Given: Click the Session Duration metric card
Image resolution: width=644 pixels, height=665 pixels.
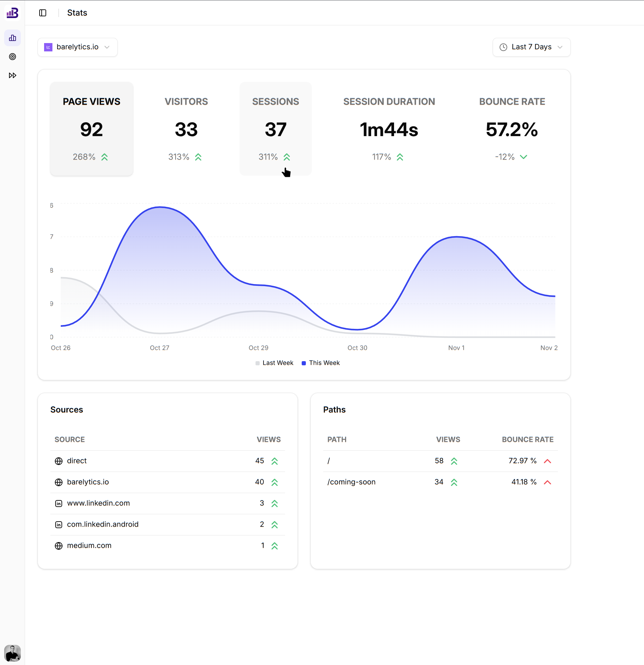Looking at the screenshot, I should pos(389,129).
